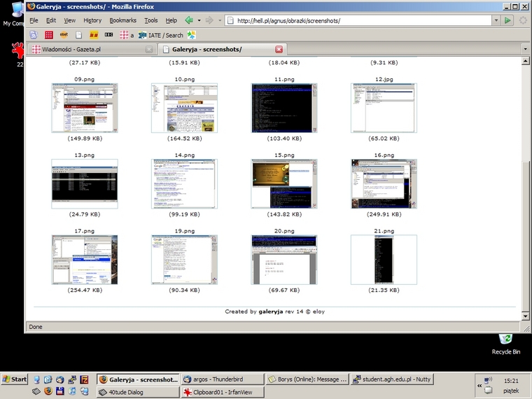Switch to student.agh.edu.pl - Nutty taskbar button

[392, 379]
